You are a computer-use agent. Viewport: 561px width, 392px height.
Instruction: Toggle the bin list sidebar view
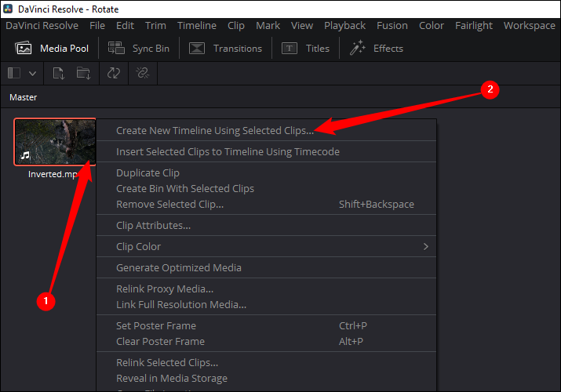point(14,73)
